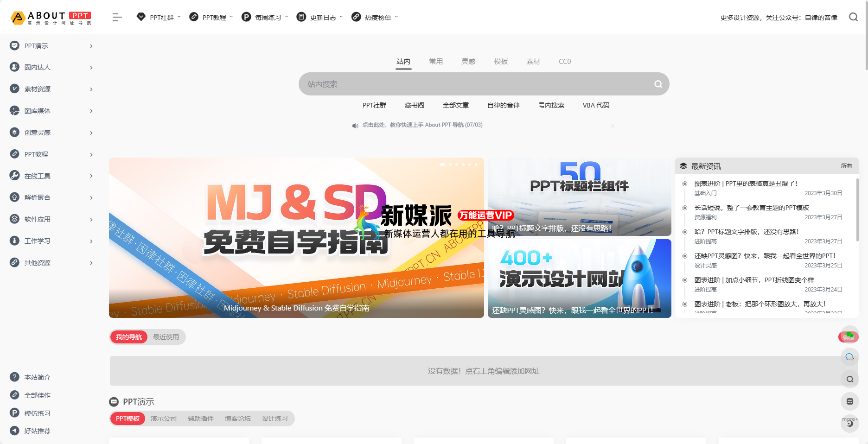Select the 我的导航 tab
The height and width of the screenshot is (444, 868).
coord(128,337)
